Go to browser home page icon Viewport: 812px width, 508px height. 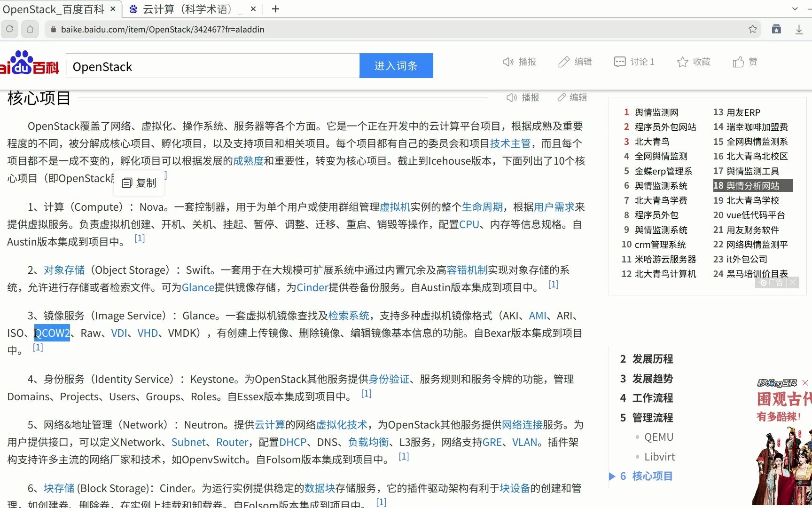click(30, 29)
